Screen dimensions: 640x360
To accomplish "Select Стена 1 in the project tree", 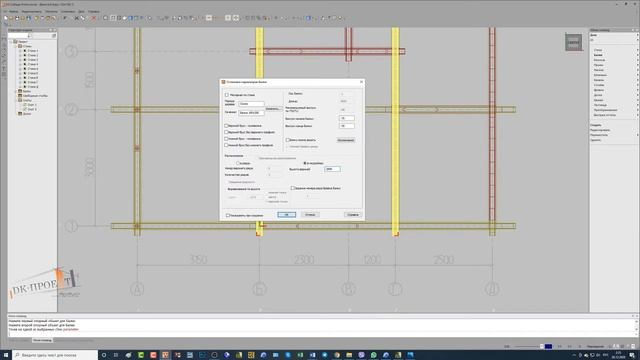I will point(33,51).
